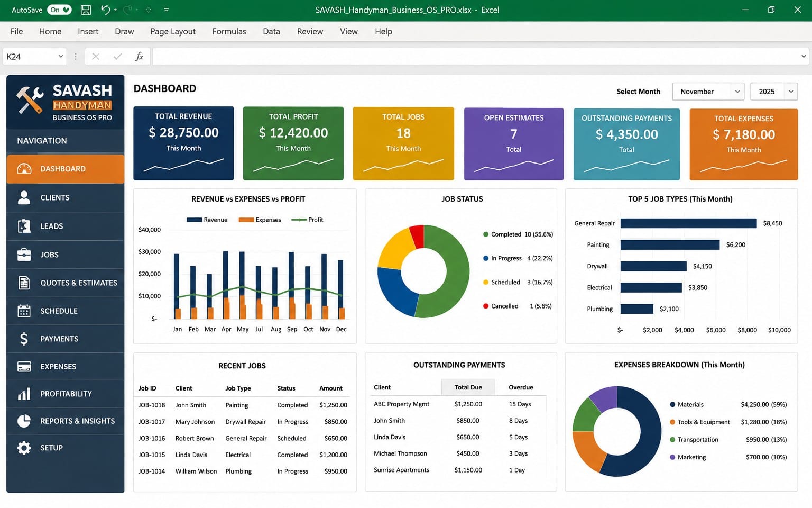This screenshot has height=508, width=812.
Task: Click the Cancel X icon in formula bar
Action: [96, 56]
